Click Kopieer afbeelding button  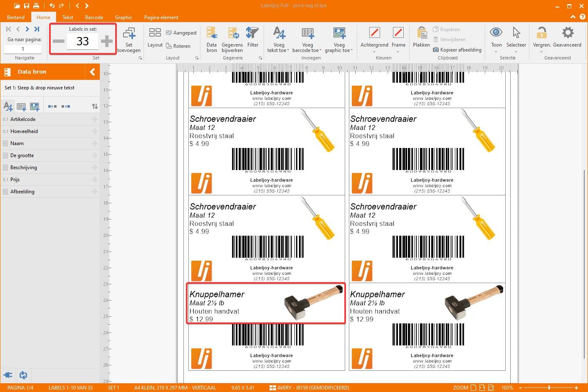click(x=457, y=49)
